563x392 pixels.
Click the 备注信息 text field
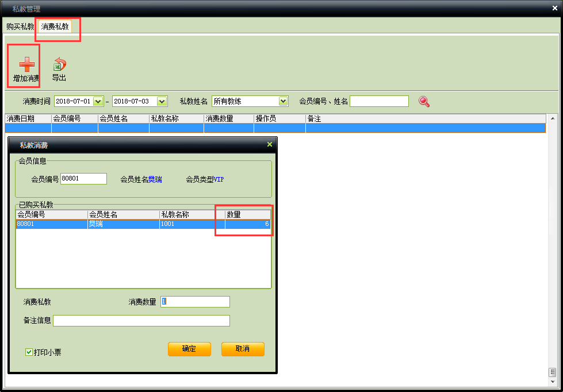[x=141, y=321]
